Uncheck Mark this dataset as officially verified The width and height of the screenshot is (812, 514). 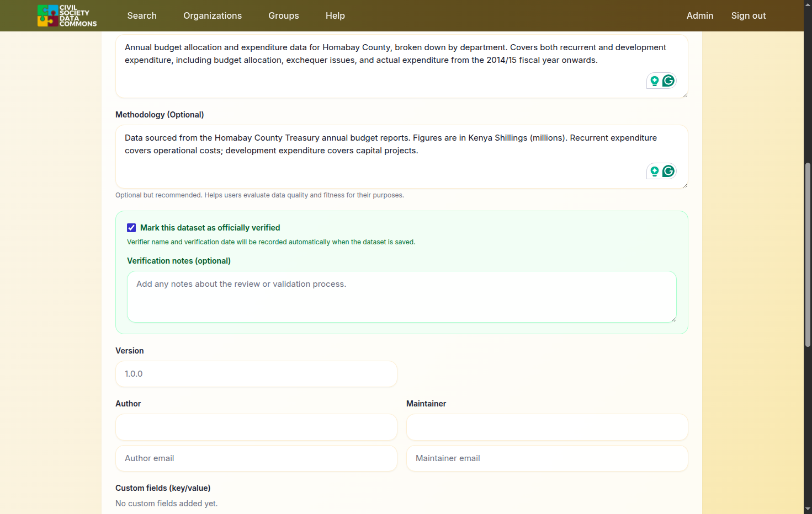point(131,228)
